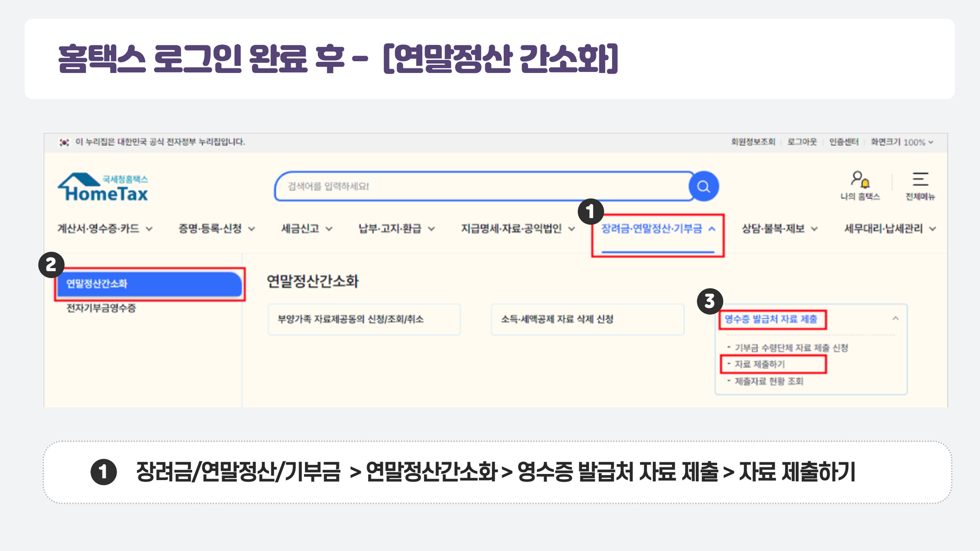Image resolution: width=980 pixels, height=551 pixels.
Task: Click 로그아웃 link
Action: point(802,142)
